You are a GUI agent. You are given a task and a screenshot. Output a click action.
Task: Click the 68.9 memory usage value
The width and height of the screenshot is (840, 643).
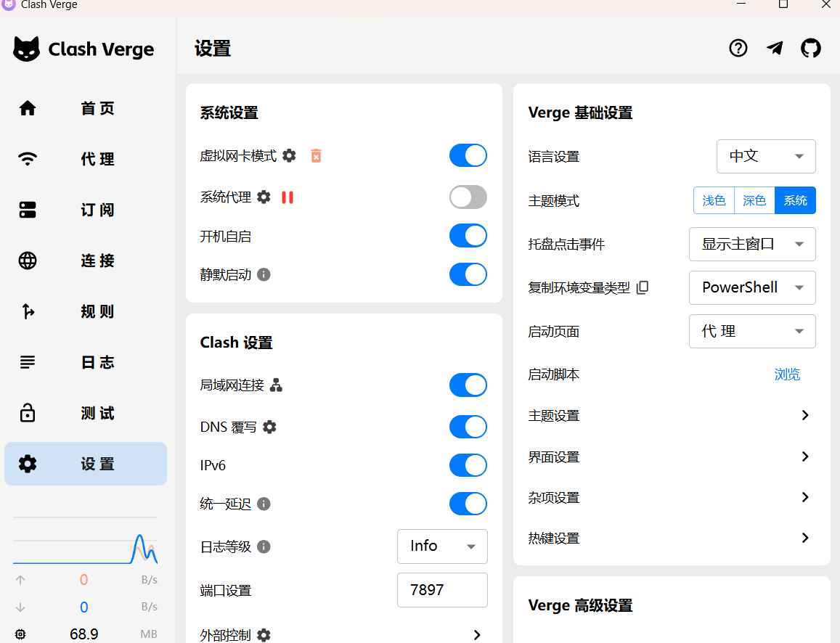84,634
